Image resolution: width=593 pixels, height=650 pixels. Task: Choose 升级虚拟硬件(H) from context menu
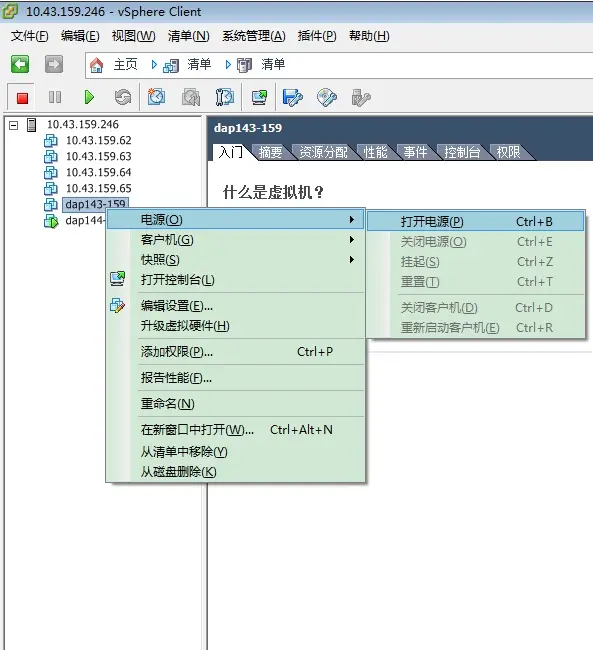click(236, 326)
